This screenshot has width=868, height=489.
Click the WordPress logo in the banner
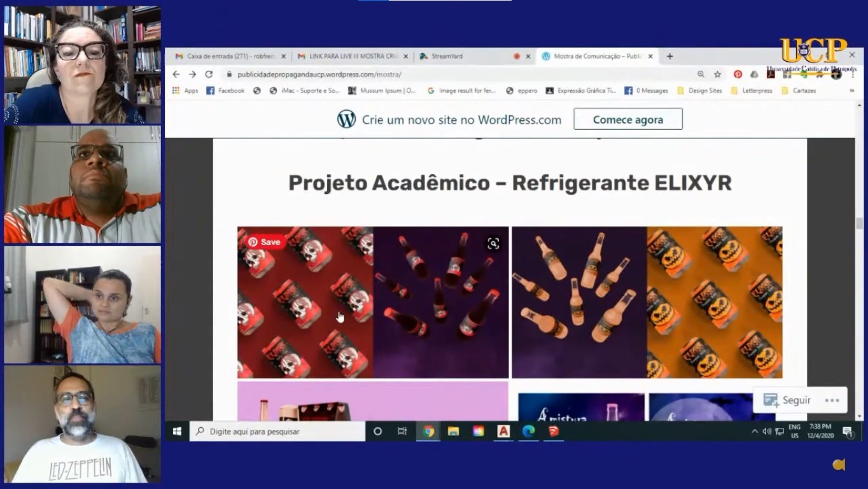pos(346,119)
